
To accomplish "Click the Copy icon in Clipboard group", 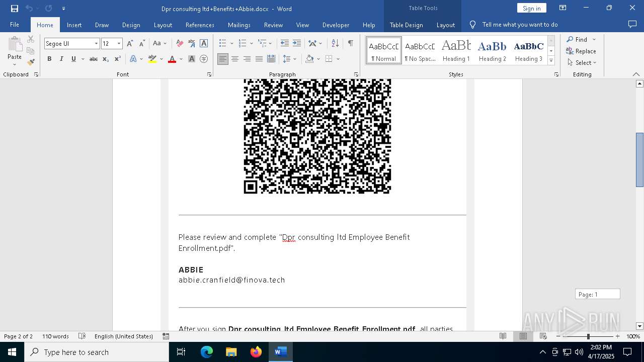I will (x=31, y=51).
